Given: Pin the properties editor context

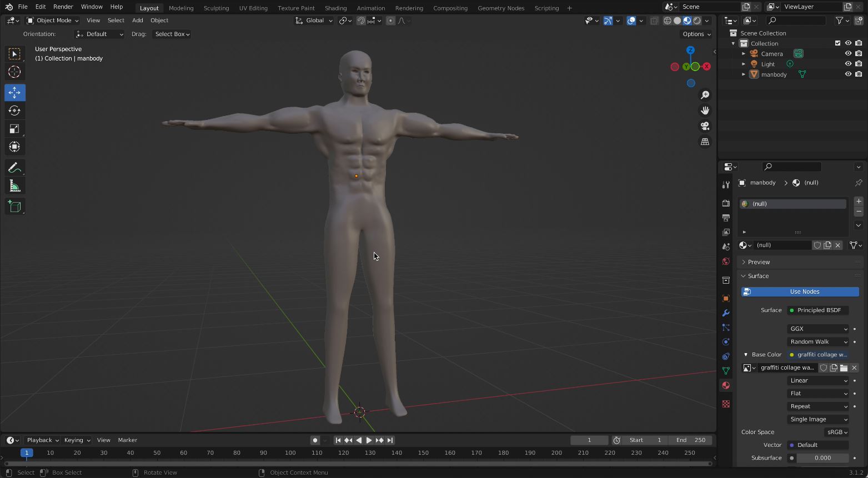Looking at the screenshot, I should (x=858, y=183).
